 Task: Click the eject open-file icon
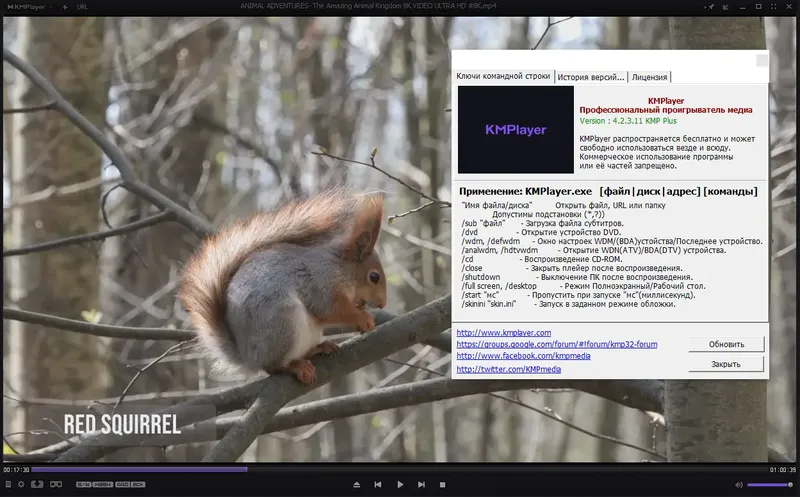tap(357, 484)
